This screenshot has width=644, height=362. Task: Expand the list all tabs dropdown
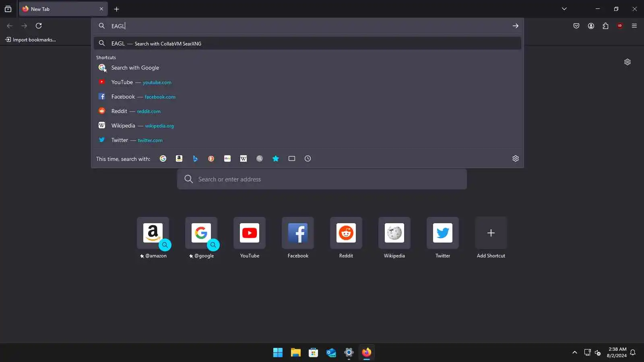[x=564, y=9]
